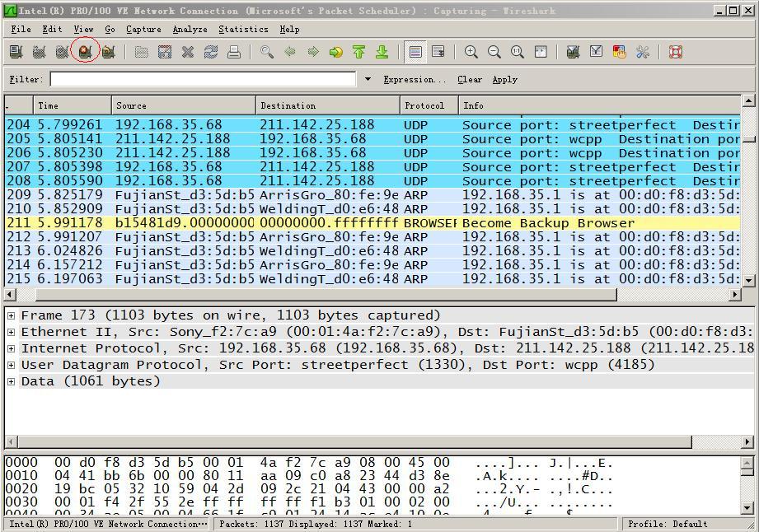Zoom in on packet list text
The image size is (759, 532).
pos(471,52)
